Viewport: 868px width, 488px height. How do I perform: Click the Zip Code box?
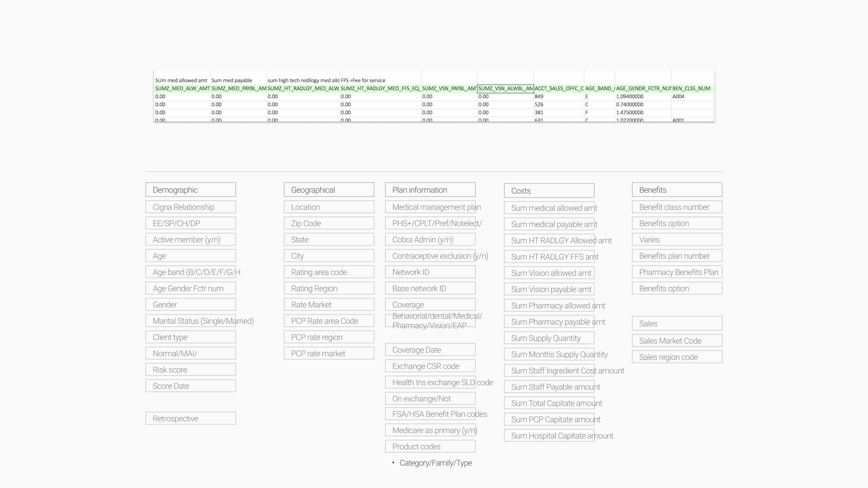coord(329,223)
